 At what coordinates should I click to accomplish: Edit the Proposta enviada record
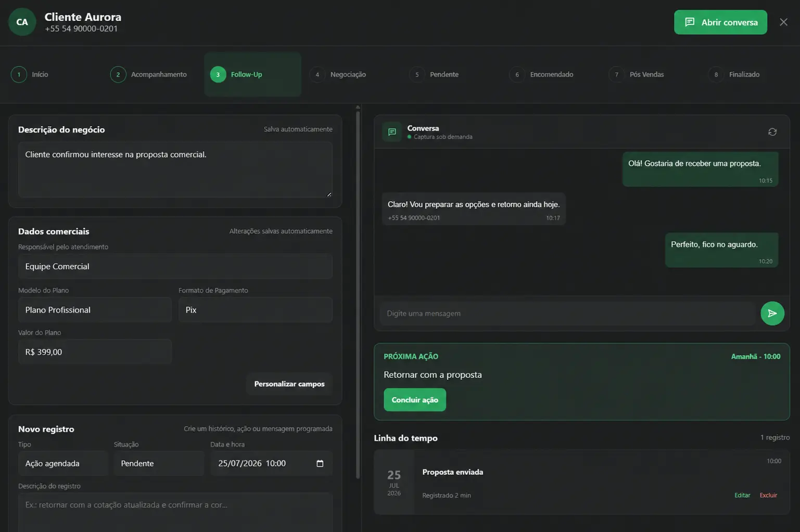(742, 495)
